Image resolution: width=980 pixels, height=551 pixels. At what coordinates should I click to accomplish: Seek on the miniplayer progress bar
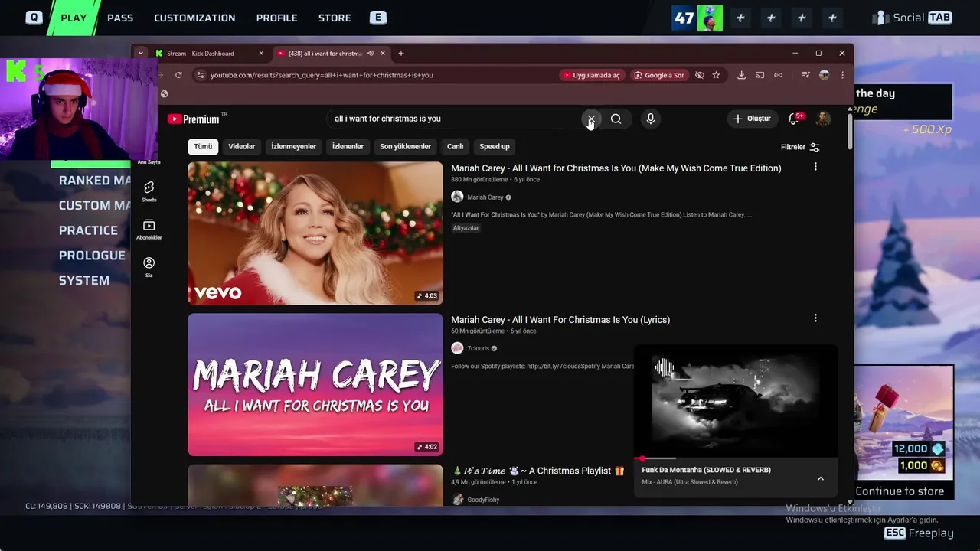point(735,458)
